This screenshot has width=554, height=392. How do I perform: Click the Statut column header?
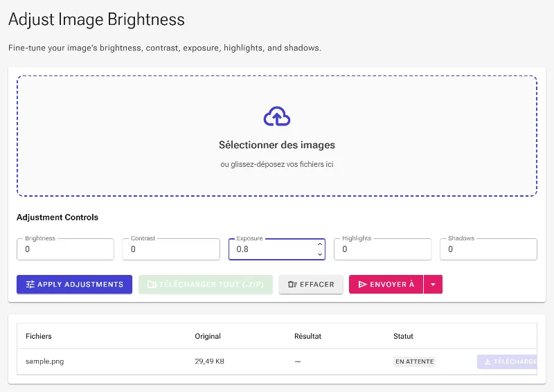(x=403, y=336)
